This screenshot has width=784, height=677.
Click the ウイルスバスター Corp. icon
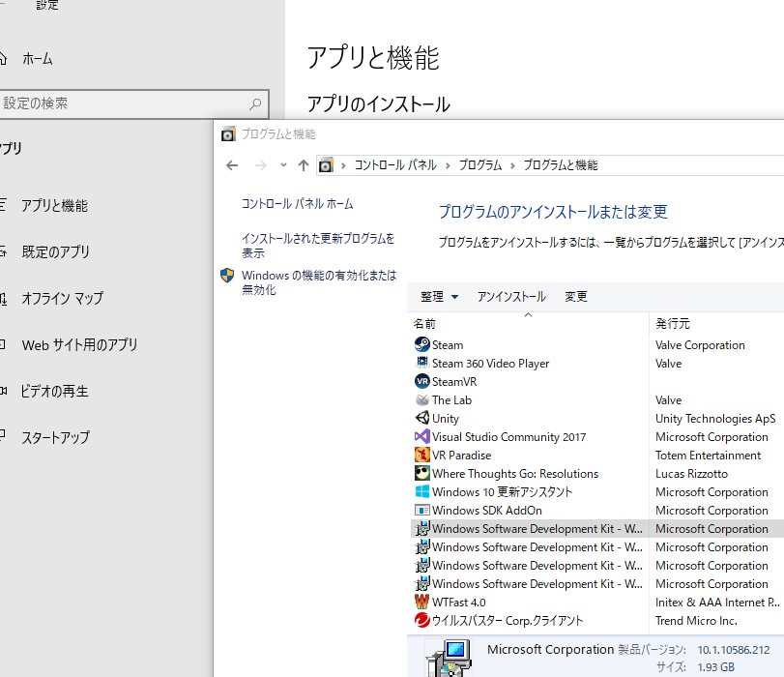tap(422, 620)
